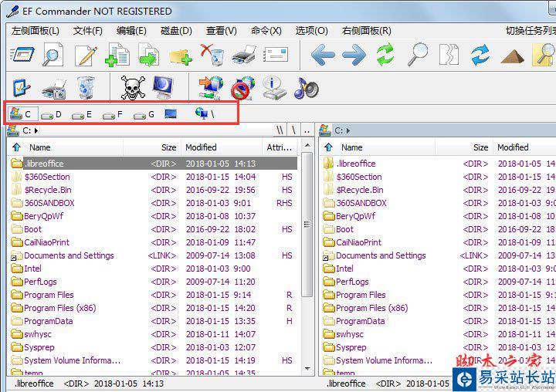Open the 编辑(E) menu
Screen dimensions: 556x392
click(131, 31)
